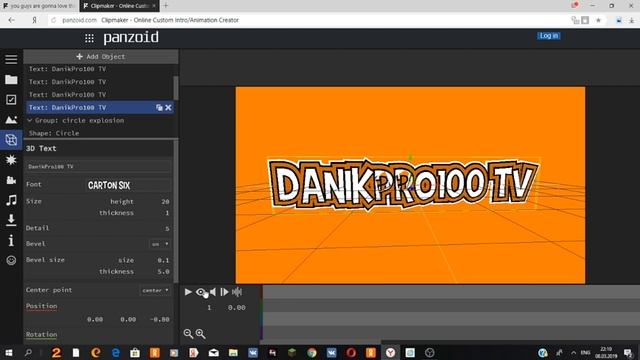640x360 pixels.
Task: Click the panzoid logo
Action: tap(131, 38)
